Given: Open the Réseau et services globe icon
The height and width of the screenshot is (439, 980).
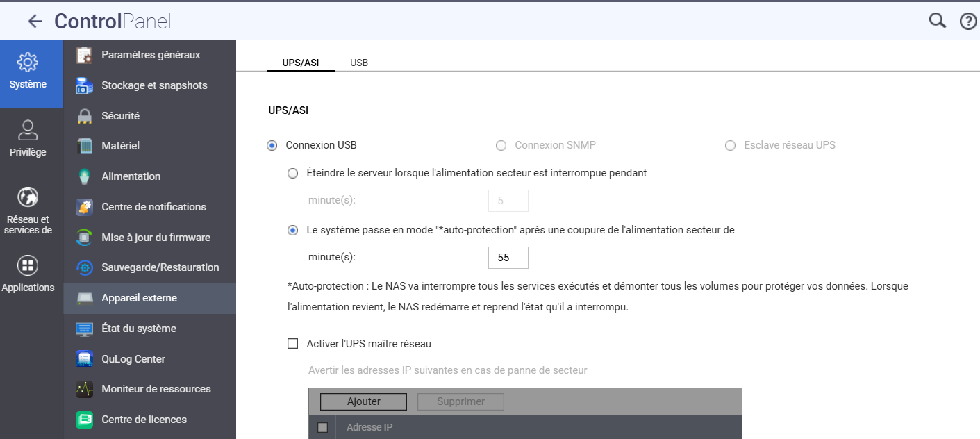Looking at the screenshot, I should tap(28, 197).
